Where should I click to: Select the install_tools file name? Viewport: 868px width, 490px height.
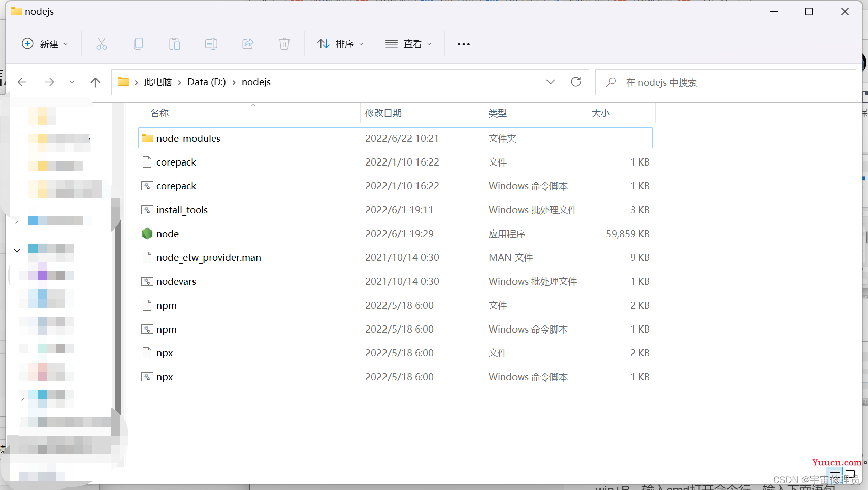(x=182, y=210)
